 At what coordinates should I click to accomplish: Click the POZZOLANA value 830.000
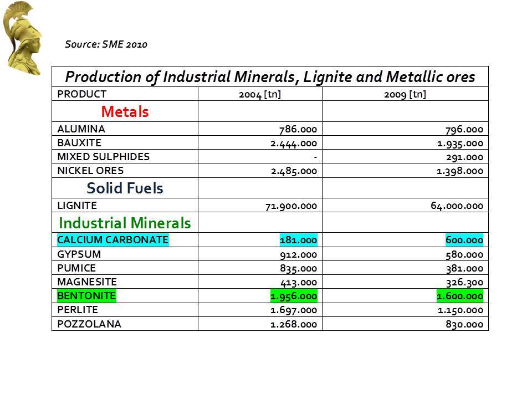point(465,324)
